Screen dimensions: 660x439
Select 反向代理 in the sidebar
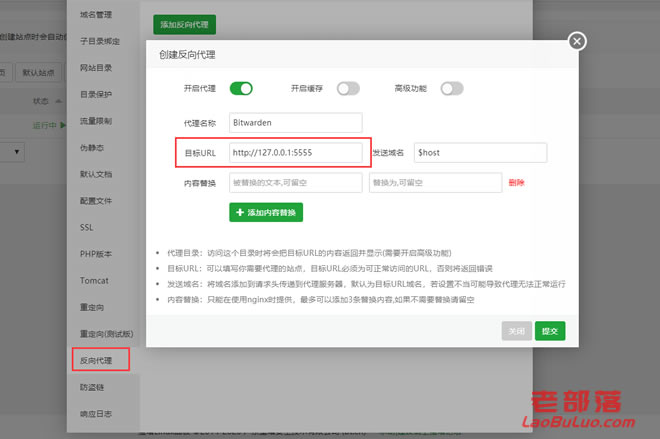pyautogui.click(x=96, y=361)
